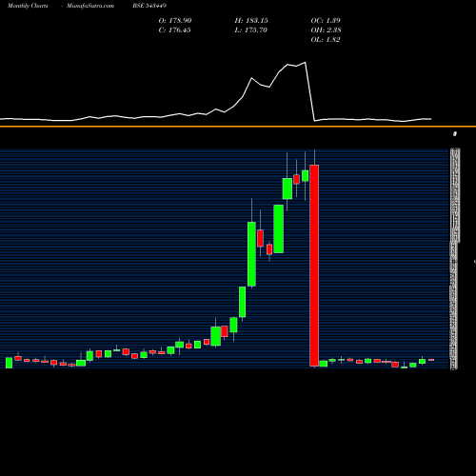Click the tall red crash candlestick

(314, 266)
